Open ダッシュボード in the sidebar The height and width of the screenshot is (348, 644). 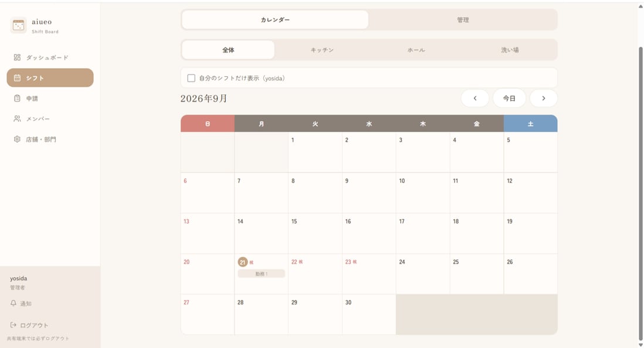pyautogui.click(x=50, y=57)
